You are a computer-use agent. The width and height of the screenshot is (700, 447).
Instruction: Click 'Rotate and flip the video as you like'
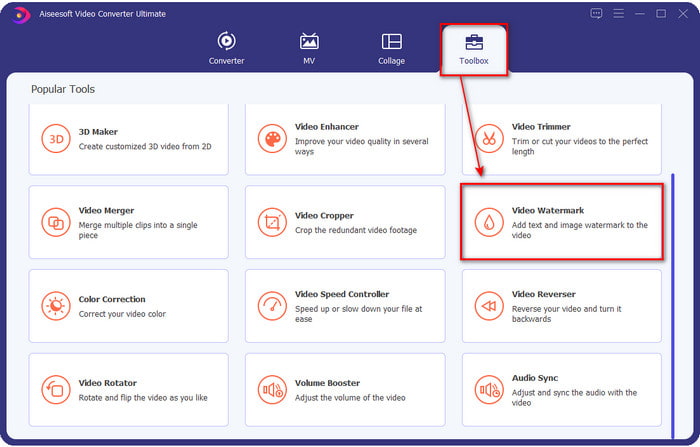[143, 398]
